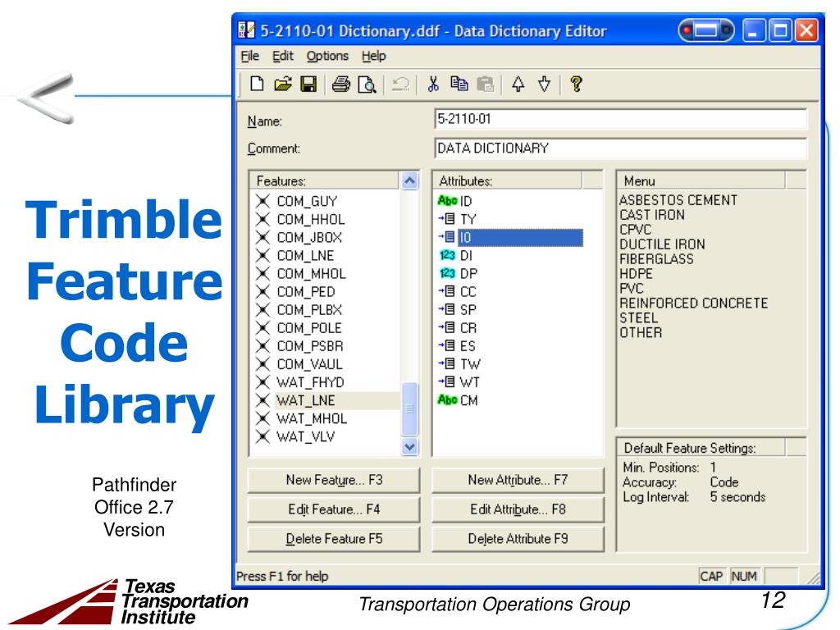The height and width of the screenshot is (630, 840).
Task: Click the Features list scrollbar thumb
Action: tap(410, 409)
